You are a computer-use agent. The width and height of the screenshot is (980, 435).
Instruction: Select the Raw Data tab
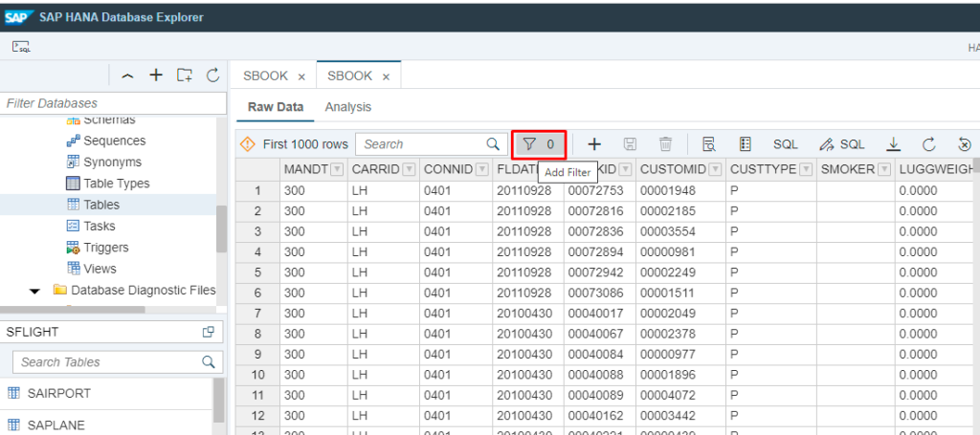(x=276, y=107)
